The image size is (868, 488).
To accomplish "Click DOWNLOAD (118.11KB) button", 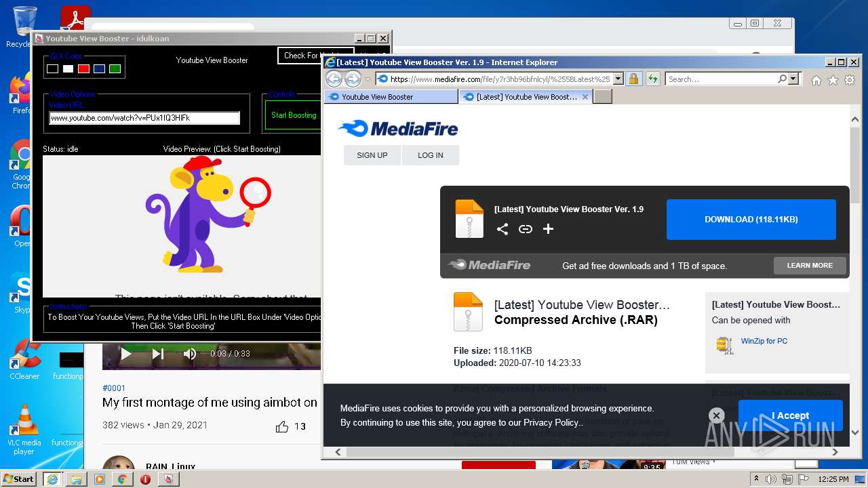I will tap(751, 220).
